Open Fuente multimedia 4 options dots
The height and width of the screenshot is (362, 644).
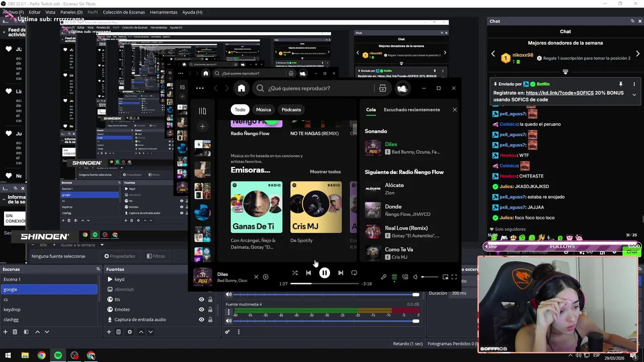[229, 313]
